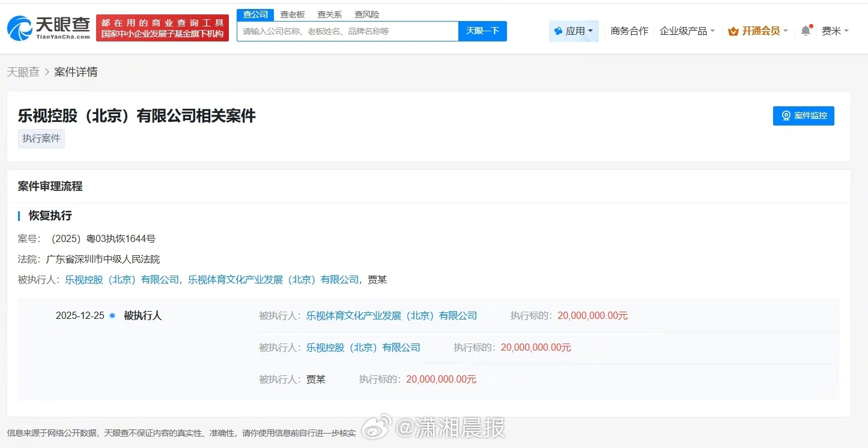Select the 查公司 search tab

click(255, 14)
